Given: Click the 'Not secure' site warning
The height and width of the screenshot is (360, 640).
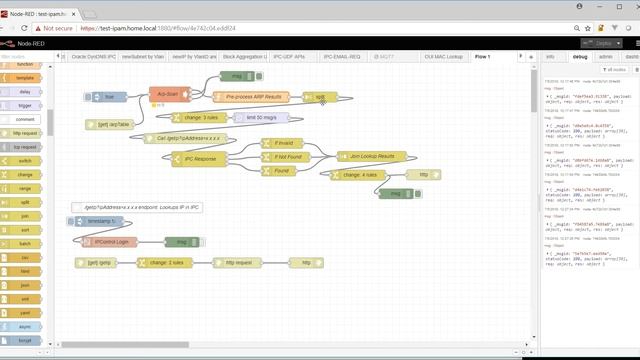Looking at the screenshot, I should pyautogui.click(x=54, y=28).
